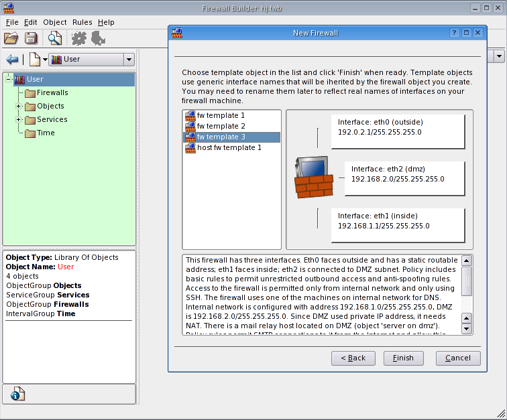
Task: Click the fw template 1 firewall icon
Action: 190,115
